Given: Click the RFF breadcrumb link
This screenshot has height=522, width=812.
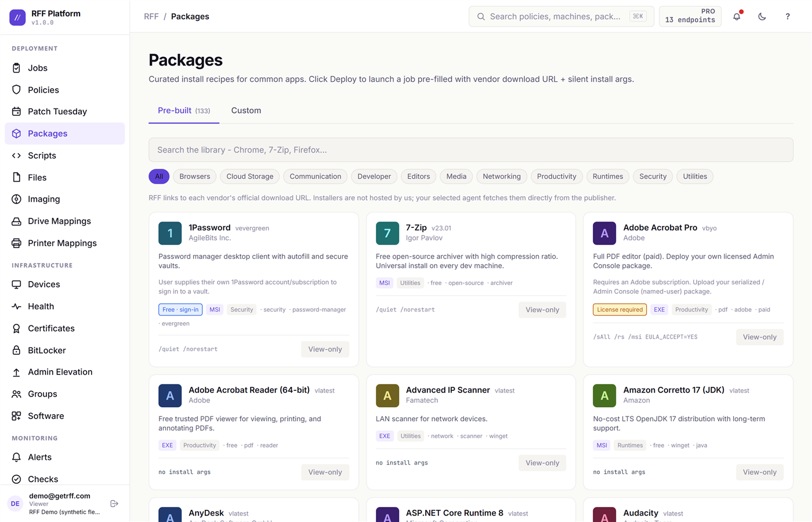Looking at the screenshot, I should [151, 16].
